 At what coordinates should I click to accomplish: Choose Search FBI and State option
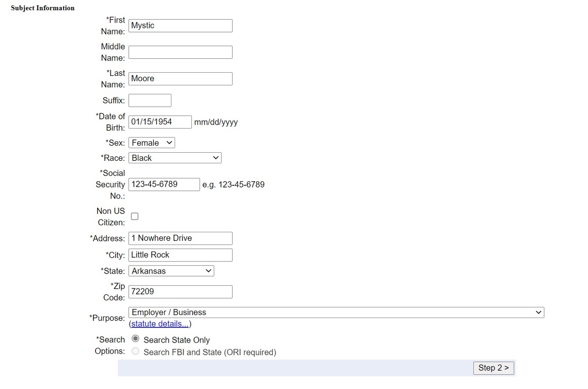coord(135,351)
